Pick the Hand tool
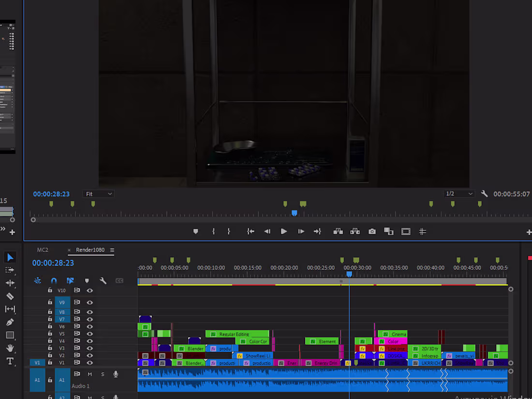 (x=10, y=348)
